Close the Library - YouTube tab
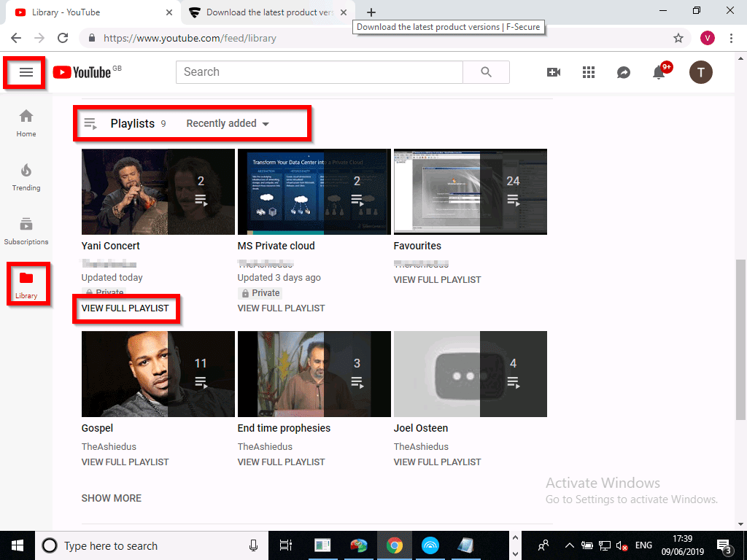Viewport: 747px width, 560px height. click(169, 13)
